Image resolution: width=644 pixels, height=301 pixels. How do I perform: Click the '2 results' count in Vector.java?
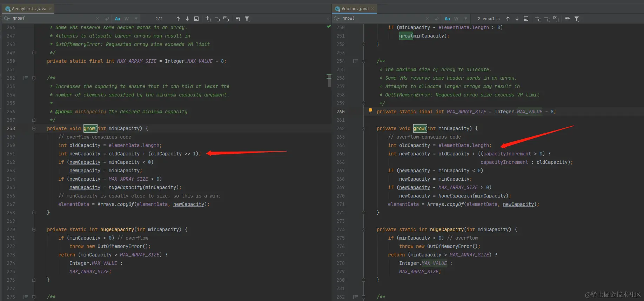tap(488, 19)
